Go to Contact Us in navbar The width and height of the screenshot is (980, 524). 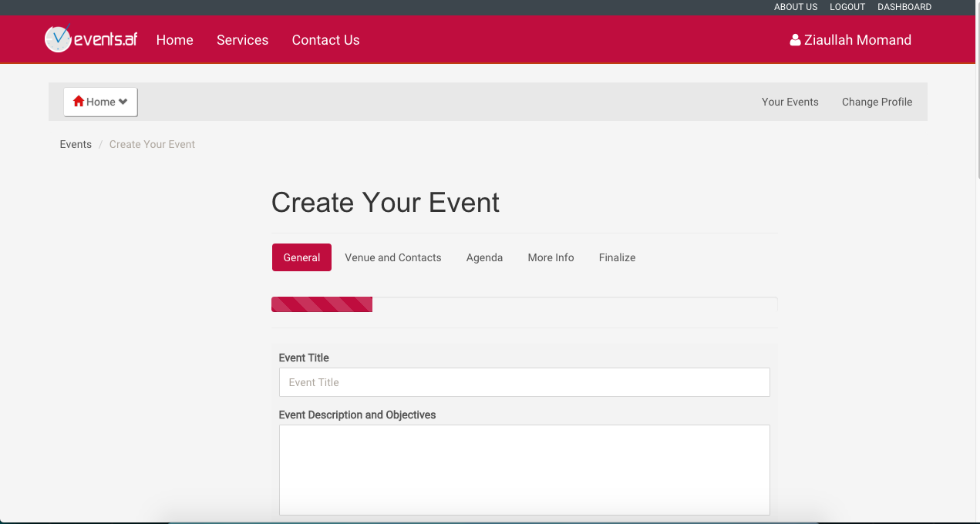click(x=325, y=40)
